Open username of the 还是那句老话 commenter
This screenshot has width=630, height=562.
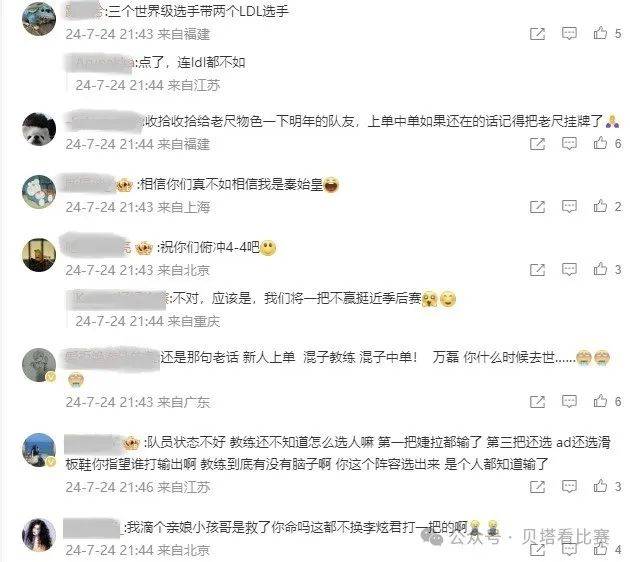[x=110, y=358]
